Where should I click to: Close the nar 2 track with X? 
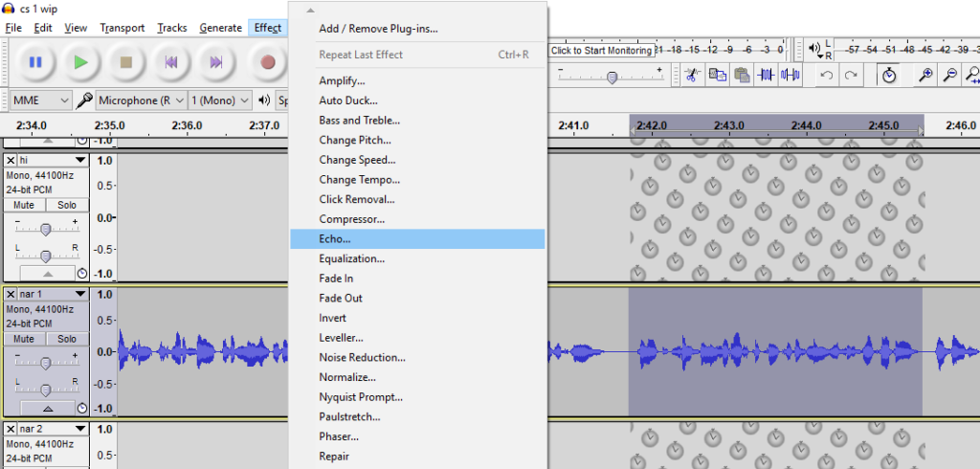pos(11,428)
